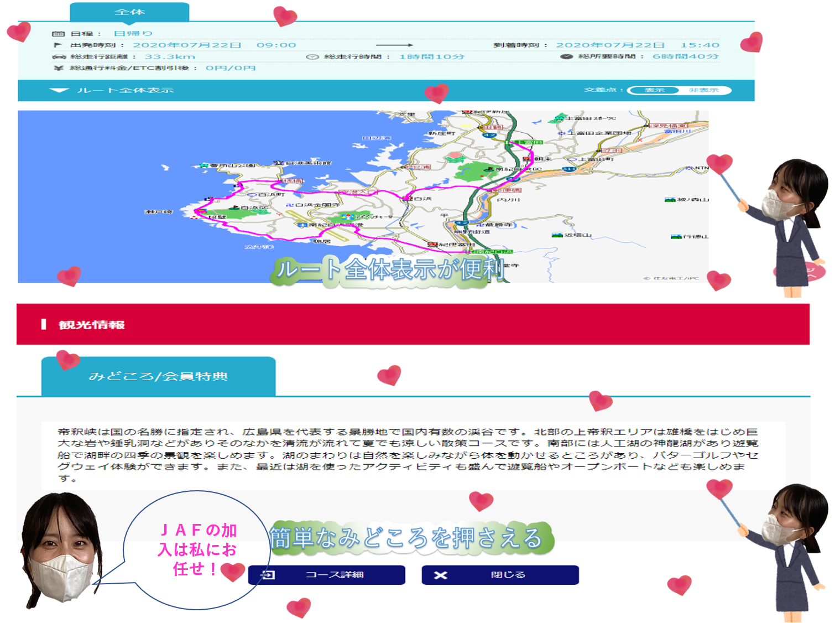The image size is (840, 623).
Task: Click the car icon beside 総走行距離
Action: click(x=59, y=57)
